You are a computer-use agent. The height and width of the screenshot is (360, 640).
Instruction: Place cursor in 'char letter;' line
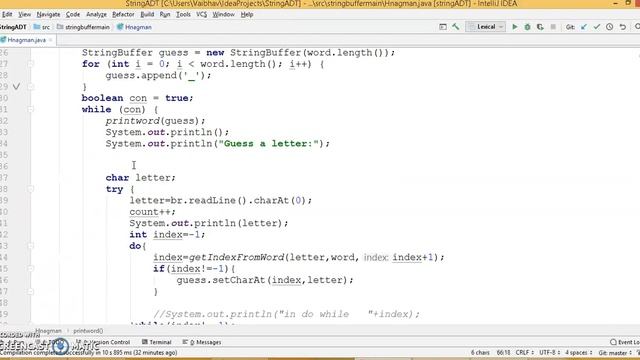click(140, 178)
